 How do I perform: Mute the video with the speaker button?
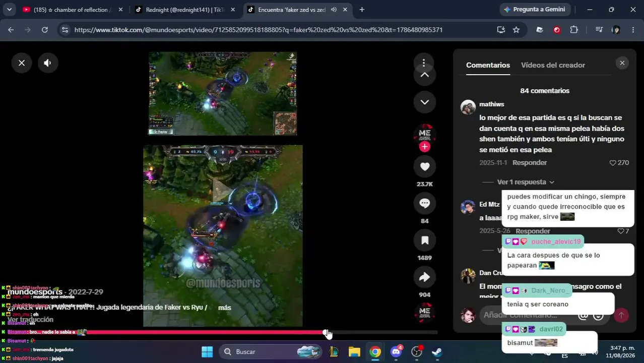(48, 63)
